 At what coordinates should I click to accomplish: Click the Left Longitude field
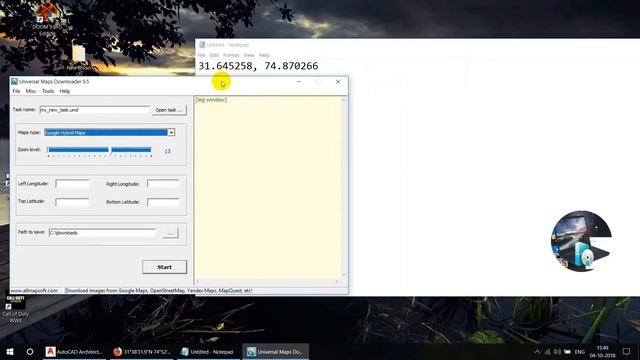[x=72, y=184]
